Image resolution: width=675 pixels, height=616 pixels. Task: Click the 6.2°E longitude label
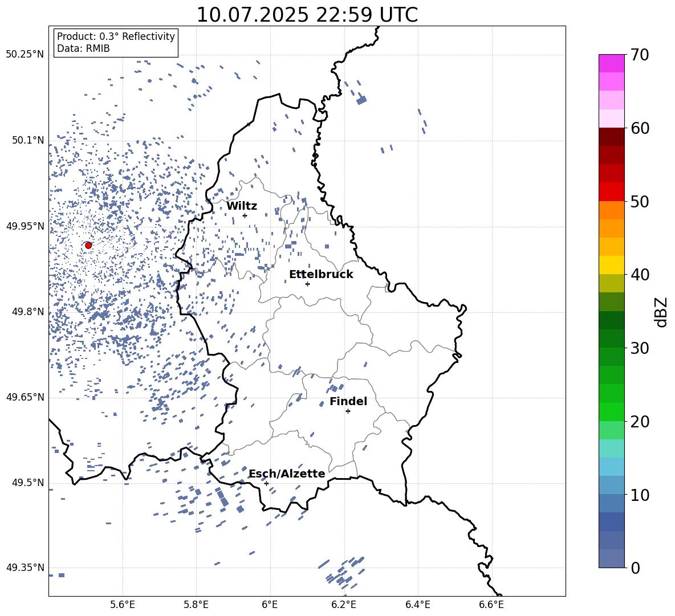tap(344, 605)
